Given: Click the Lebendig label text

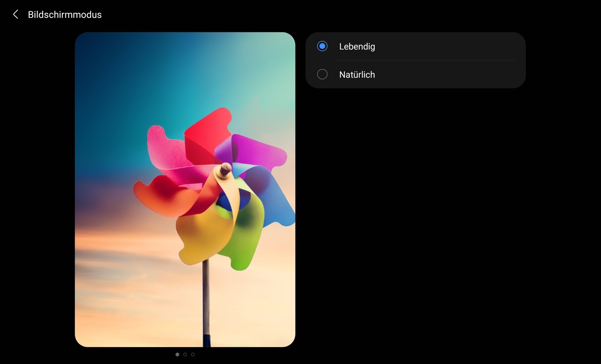Looking at the screenshot, I should (x=357, y=46).
